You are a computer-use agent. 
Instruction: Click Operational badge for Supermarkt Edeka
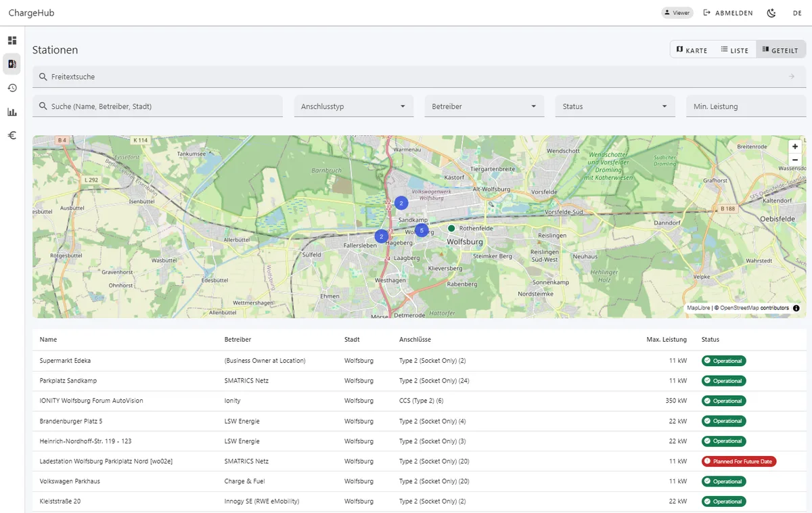(x=724, y=361)
